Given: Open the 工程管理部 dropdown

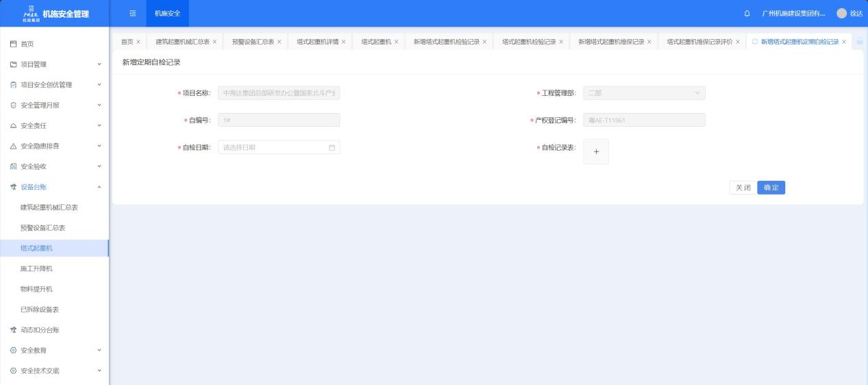Looking at the screenshot, I should 643,93.
